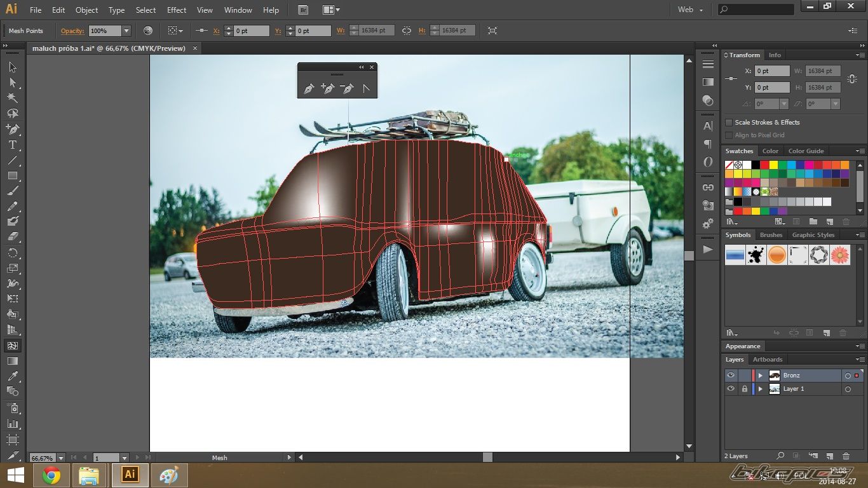Select the yellow swatch in top row
This screenshot has width=868, height=488.
tap(773, 165)
